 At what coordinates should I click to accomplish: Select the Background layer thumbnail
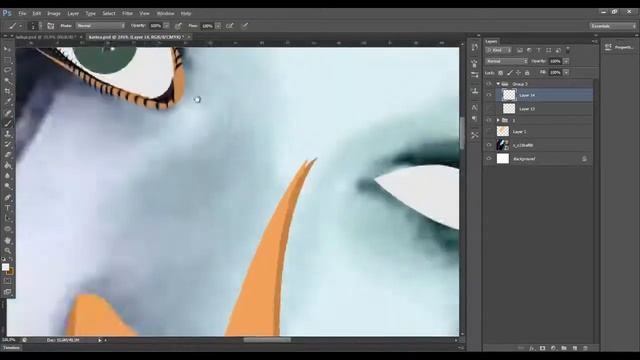pos(503,158)
